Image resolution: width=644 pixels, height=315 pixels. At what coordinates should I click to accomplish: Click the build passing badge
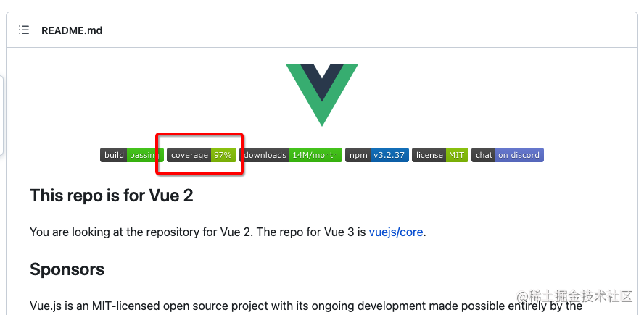pyautogui.click(x=131, y=155)
